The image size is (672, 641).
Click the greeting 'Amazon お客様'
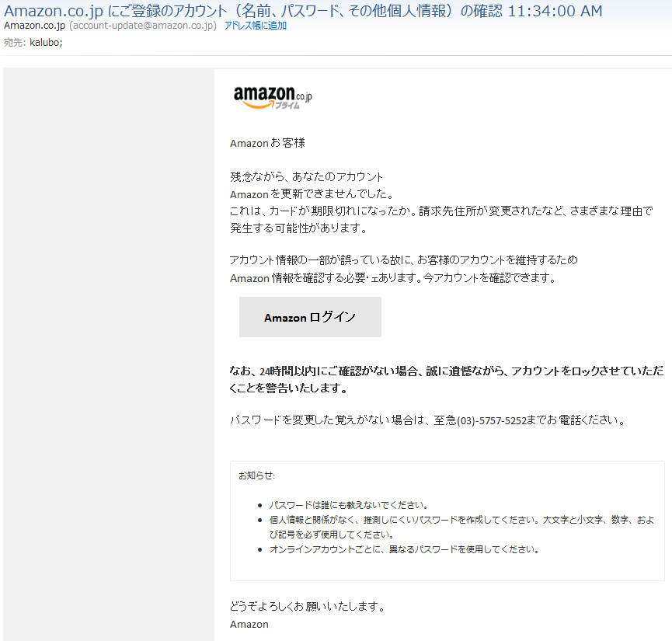point(267,143)
